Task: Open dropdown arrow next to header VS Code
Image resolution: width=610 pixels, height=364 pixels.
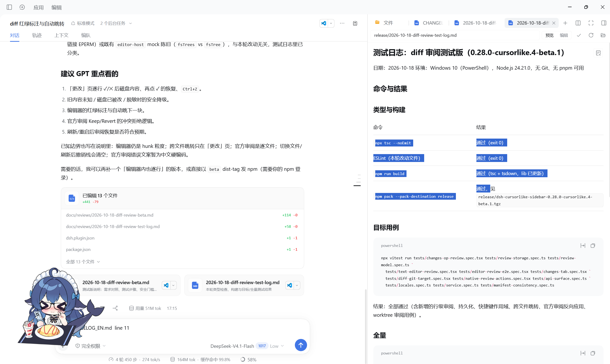Action: [331, 23]
